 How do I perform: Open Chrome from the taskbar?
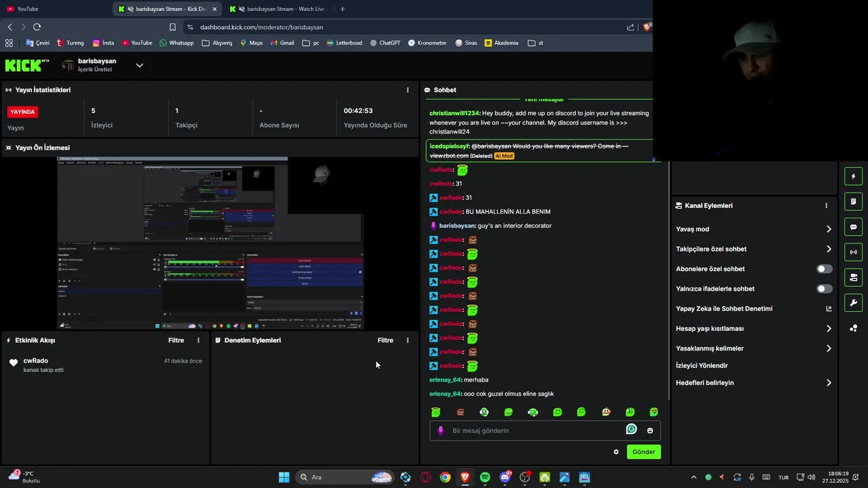coord(445,477)
